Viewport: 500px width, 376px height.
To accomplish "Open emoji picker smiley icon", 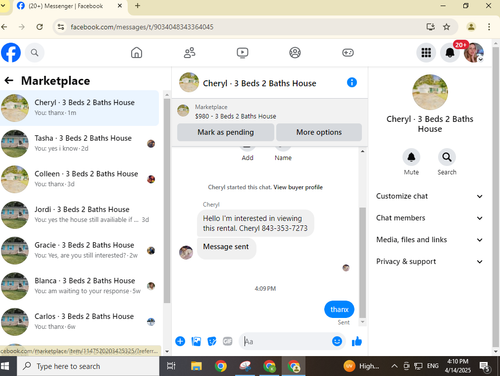I will (x=337, y=341).
